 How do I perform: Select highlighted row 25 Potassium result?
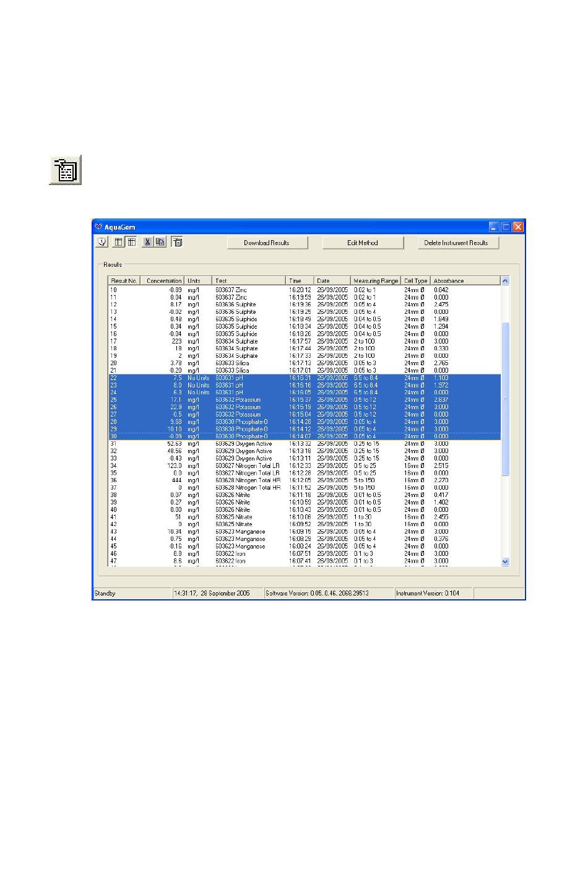(x=304, y=400)
